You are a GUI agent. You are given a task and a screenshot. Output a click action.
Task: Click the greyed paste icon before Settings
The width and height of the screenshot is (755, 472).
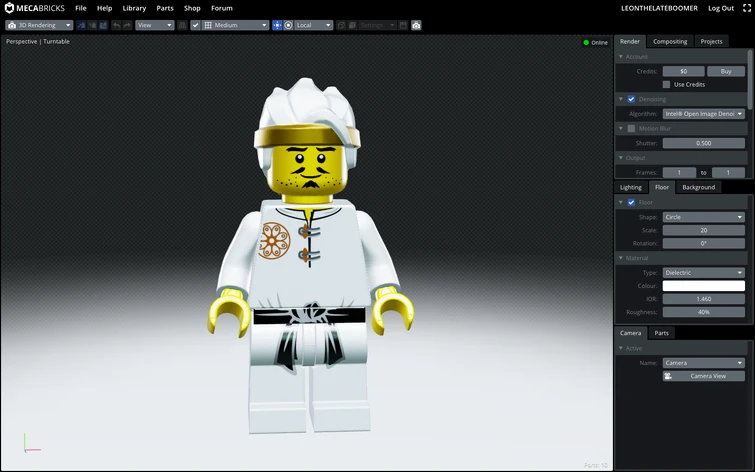click(x=352, y=25)
